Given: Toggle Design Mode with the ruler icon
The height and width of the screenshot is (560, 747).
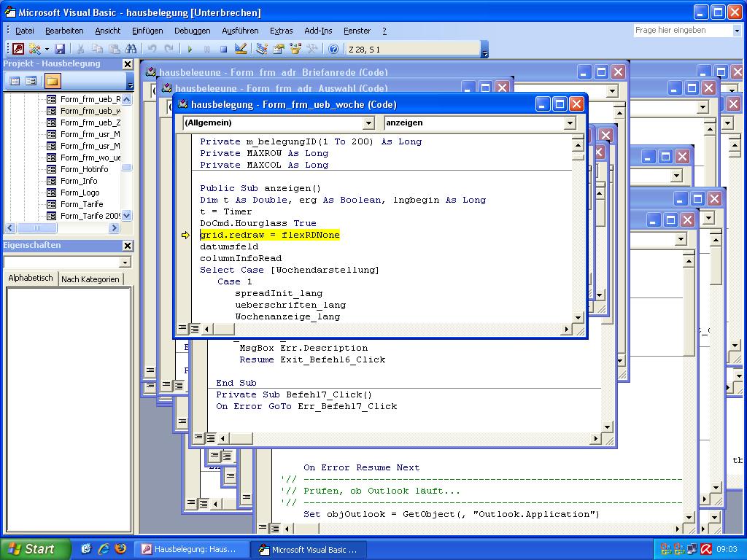Looking at the screenshot, I should (241, 49).
